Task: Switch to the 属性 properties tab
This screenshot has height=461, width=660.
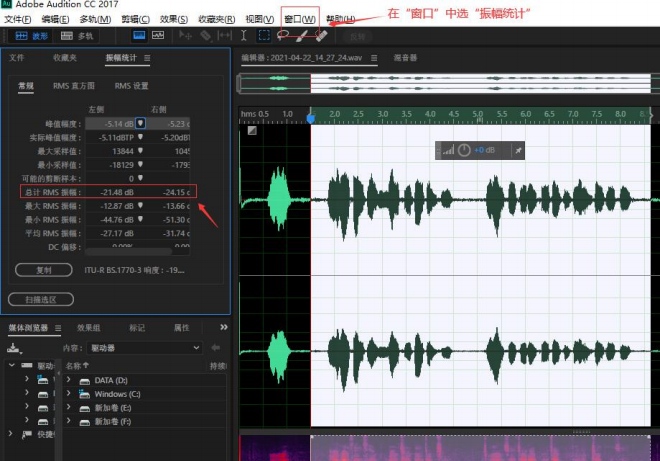Action: tap(181, 328)
